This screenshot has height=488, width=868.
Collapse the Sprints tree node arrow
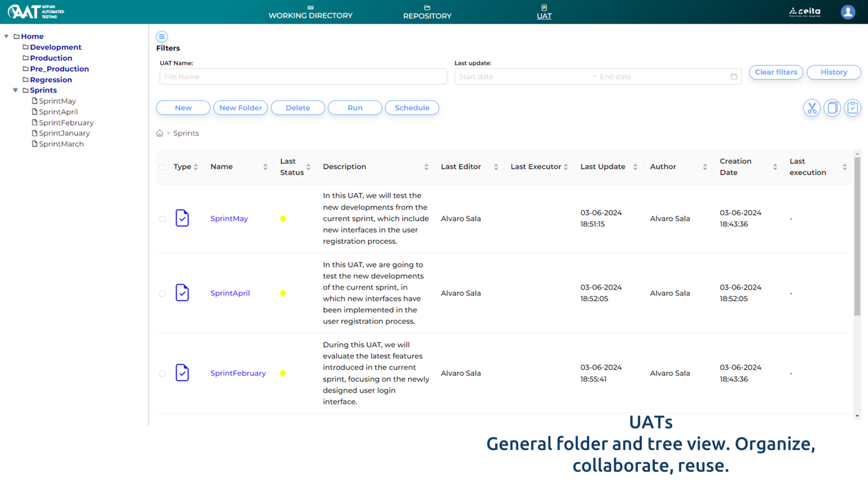pos(15,90)
